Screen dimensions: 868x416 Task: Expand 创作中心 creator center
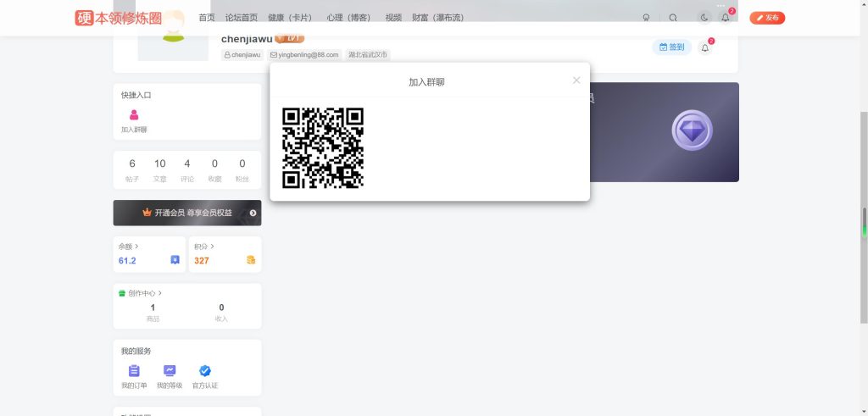(141, 293)
